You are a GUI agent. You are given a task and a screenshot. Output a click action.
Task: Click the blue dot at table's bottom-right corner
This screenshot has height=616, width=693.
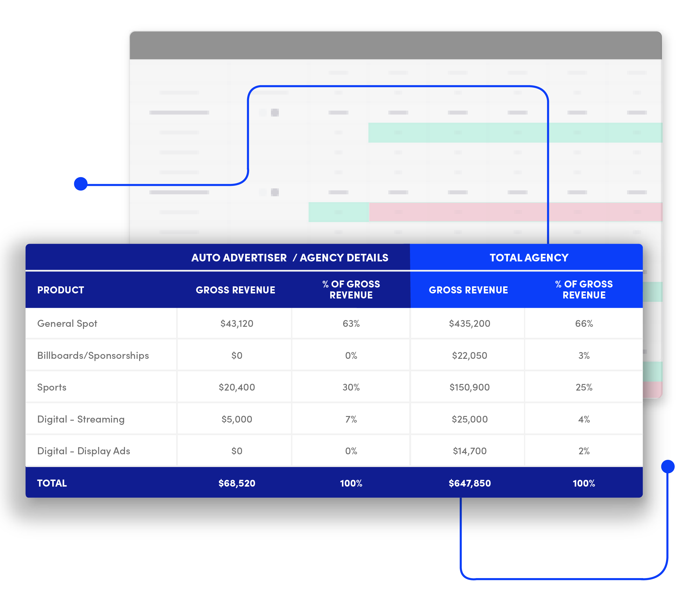click(667, 466)
